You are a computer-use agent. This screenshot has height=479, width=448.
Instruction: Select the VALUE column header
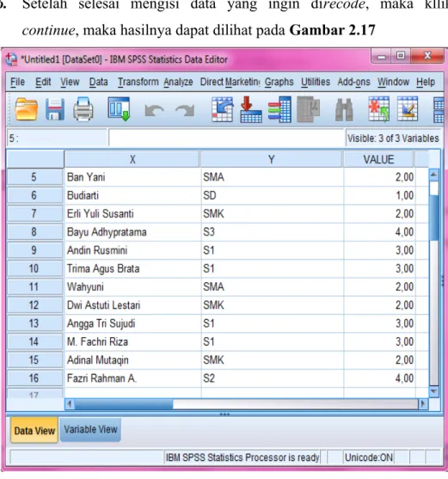tap(378, 159)
